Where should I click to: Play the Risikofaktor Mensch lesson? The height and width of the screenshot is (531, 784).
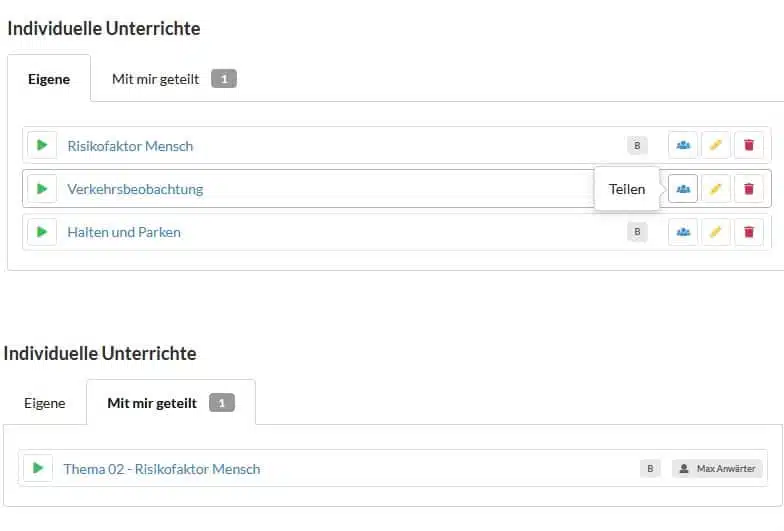[x=41, y=145]
